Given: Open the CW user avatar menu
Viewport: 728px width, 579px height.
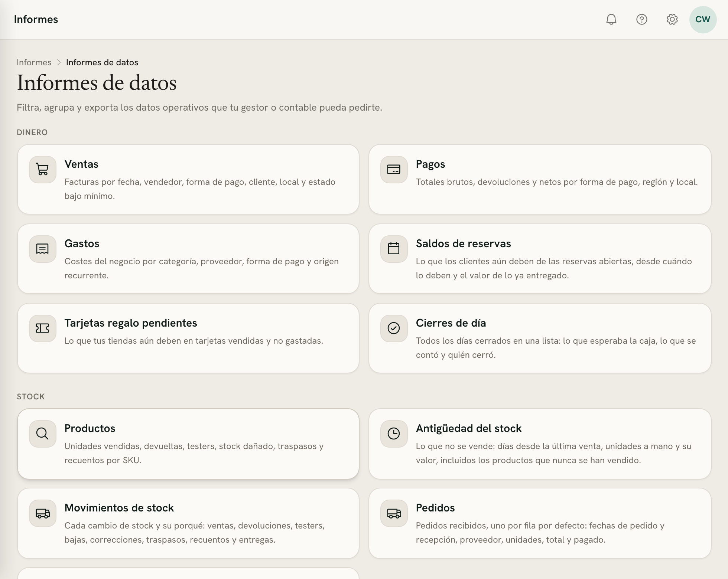Looking at the screenshot, I should [x=703, y=19].
